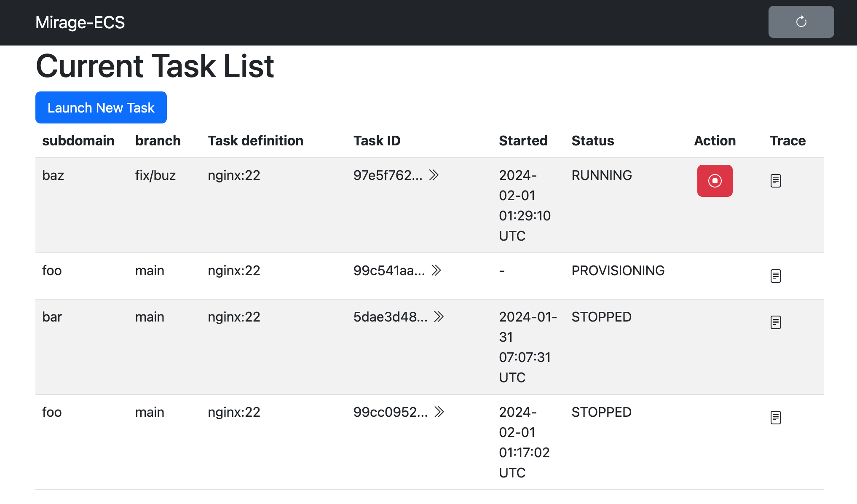Click the Launch New Task button
The height and width of the screenshot is (504, 857).
(101, 107)
